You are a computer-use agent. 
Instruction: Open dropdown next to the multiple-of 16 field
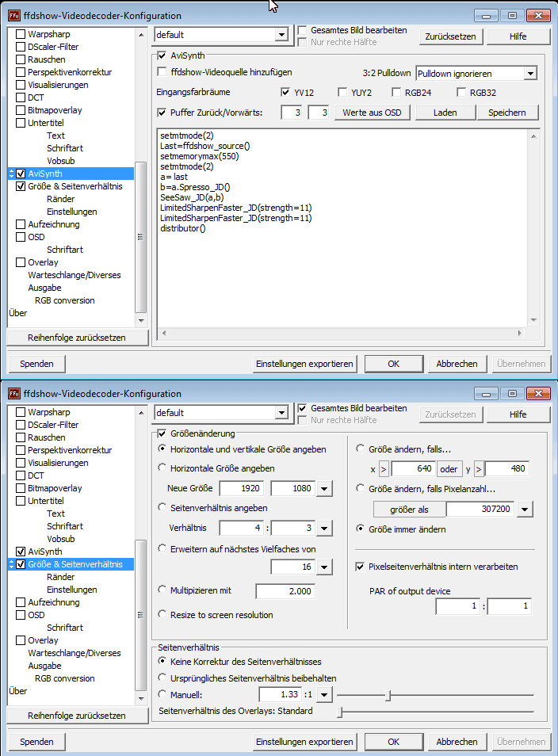click(x=324, y=567)
